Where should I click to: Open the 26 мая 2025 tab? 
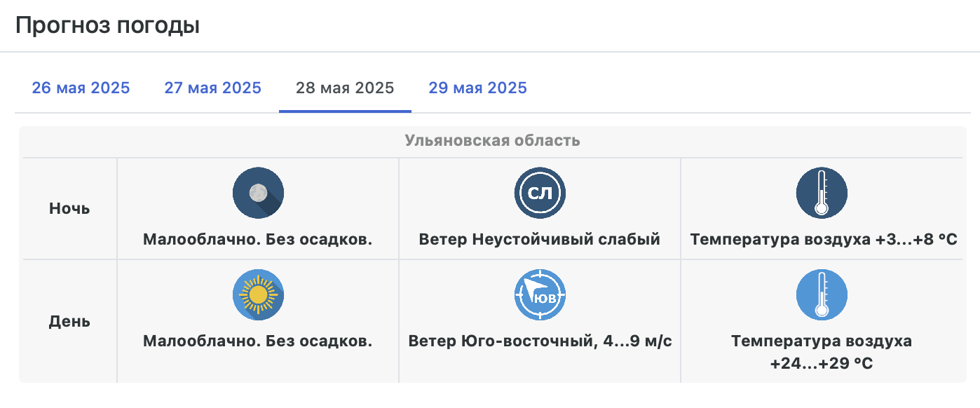point(81,88)
